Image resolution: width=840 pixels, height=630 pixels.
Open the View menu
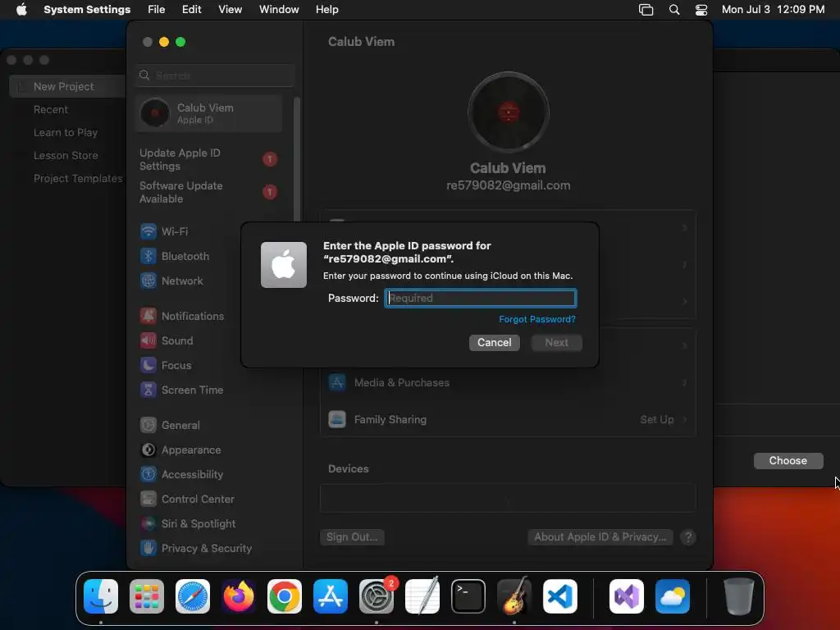coord(230,10)
